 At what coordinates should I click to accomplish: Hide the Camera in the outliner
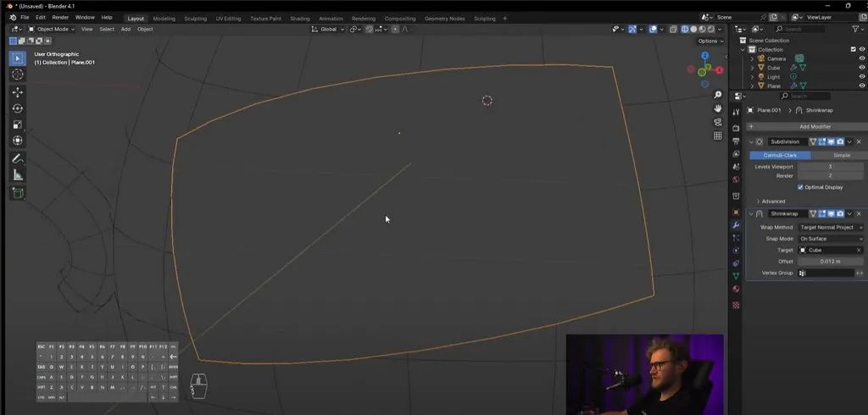[x=862, y=58]
